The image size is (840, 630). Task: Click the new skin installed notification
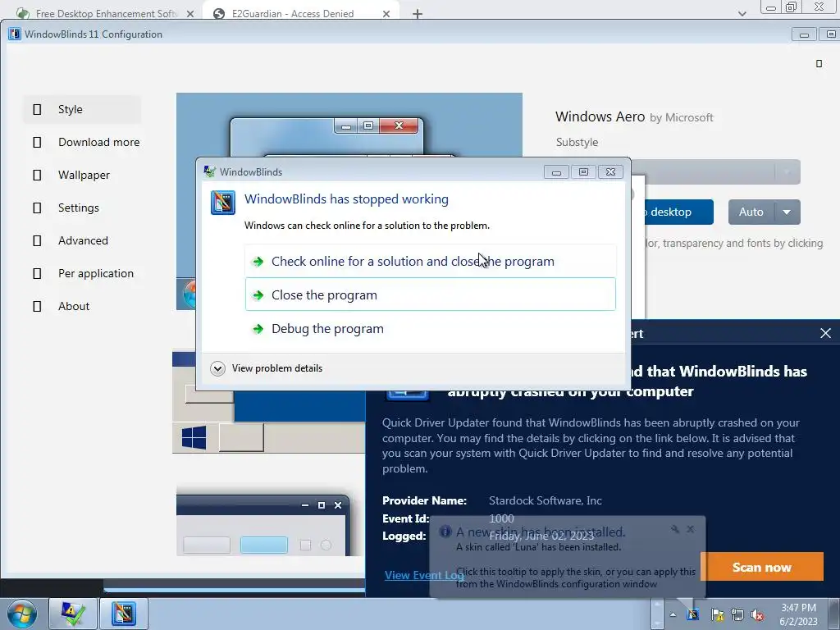(568, 557)
